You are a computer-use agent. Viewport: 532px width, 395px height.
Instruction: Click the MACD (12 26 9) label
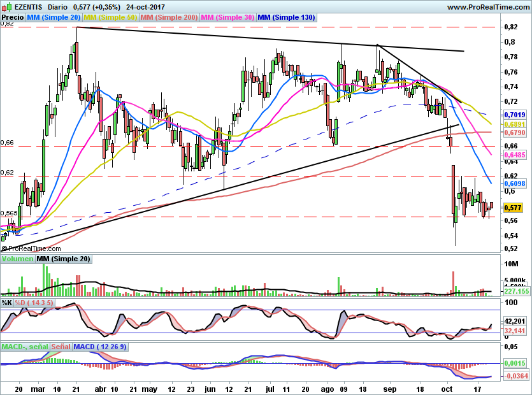click(x=100, y=347)
